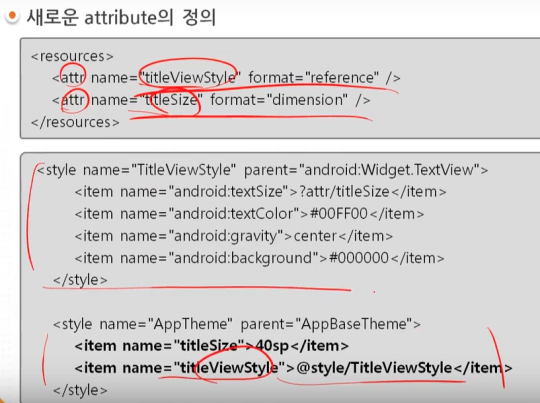Screen dimensions: 540x403
Task: Select the opening resources tag
Action: click(72, 56)
